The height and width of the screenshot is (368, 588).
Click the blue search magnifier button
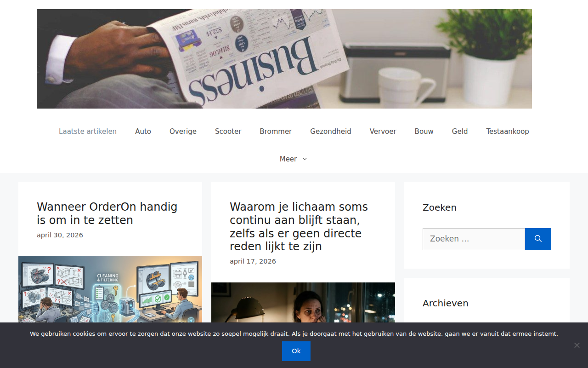click(x=538, y=239)
